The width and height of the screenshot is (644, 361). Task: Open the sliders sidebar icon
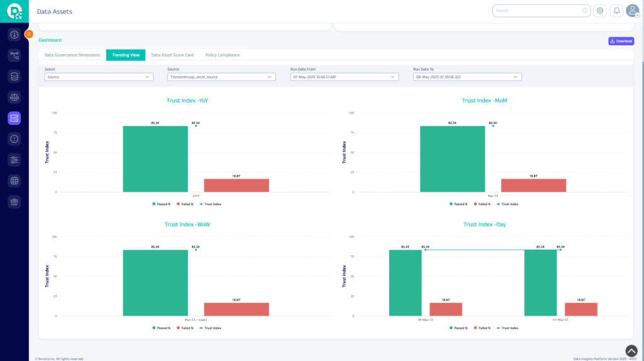coord(14,160)
